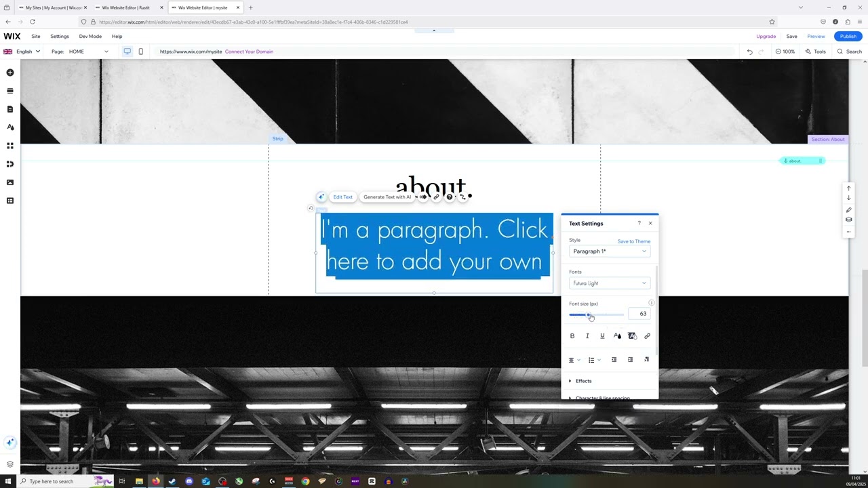This screenshot has width=868, height=488.
Task: Click the font size slider track
Action: [597, 314]
